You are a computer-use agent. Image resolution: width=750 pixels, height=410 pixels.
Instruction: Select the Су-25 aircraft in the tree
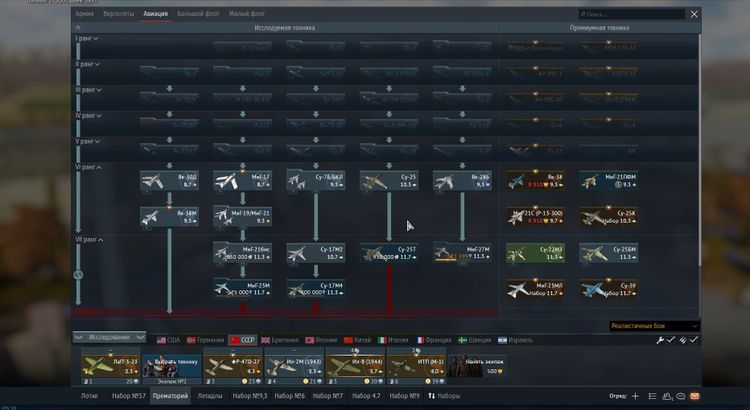(x=388, y=180)
